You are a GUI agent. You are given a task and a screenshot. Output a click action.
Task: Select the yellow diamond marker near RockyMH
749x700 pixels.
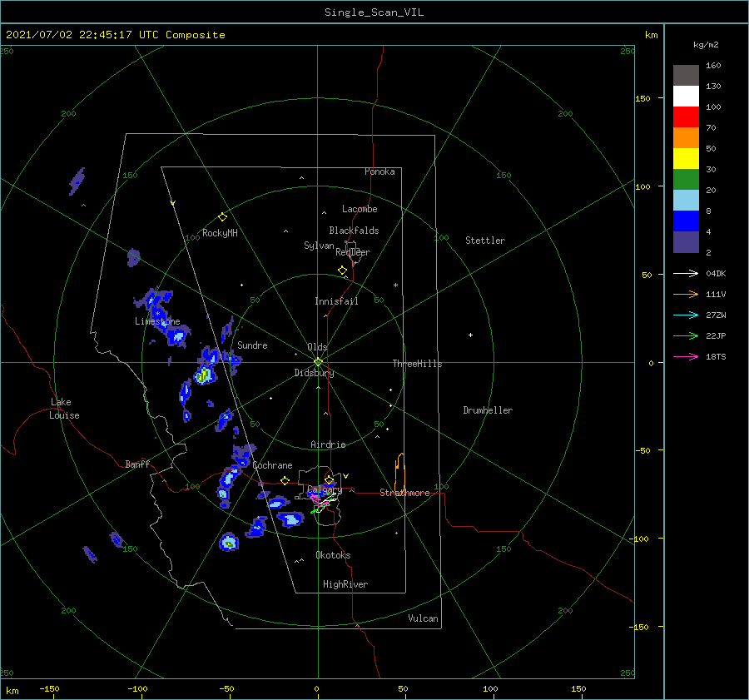coord(222,217)
